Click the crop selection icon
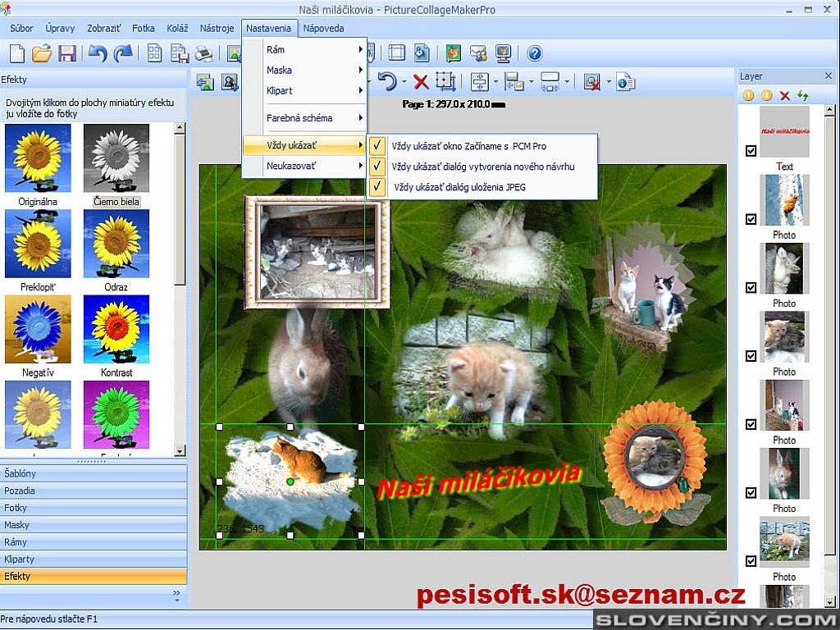The width and height of the screenshot is (840, 630). point(445,82)
